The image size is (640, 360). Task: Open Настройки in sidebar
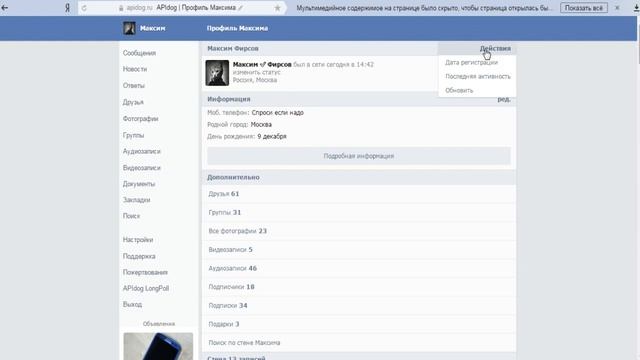point(138,240)
